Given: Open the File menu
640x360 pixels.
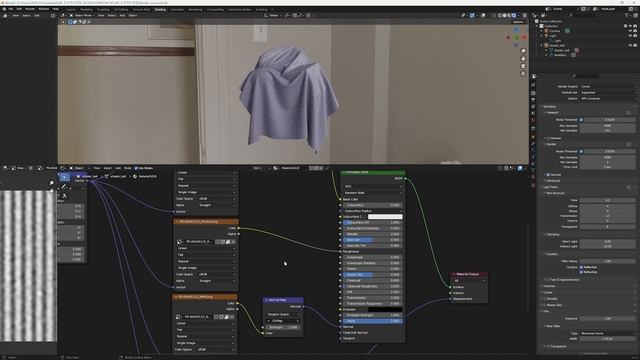Looking at the screenshot, I should pyautogui.click(x=11, y=9).
